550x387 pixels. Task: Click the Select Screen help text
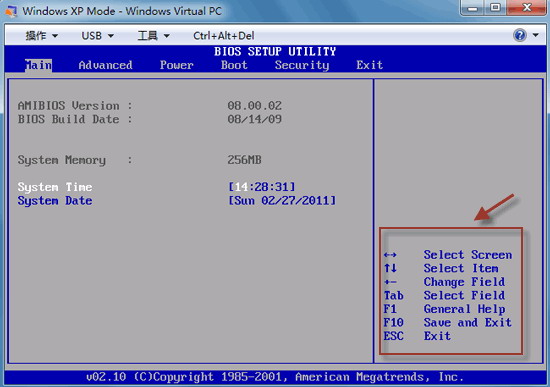[x=468, y=255]
